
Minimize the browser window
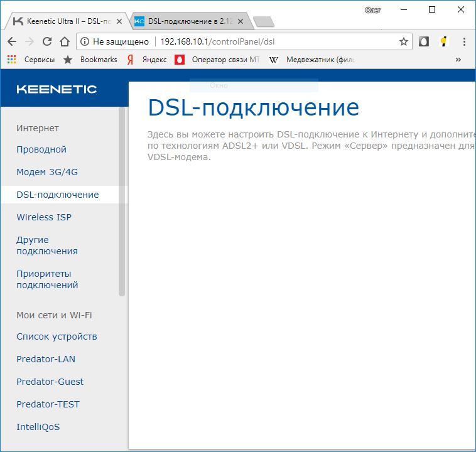(x=404, y=9)
